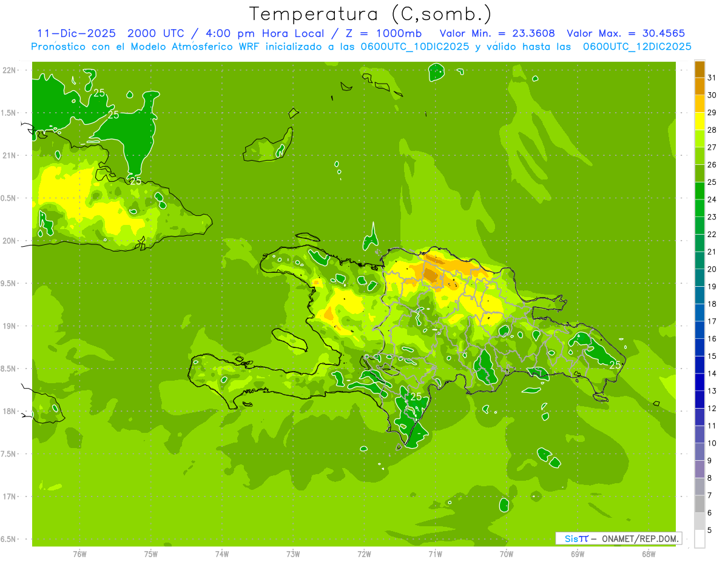Click the "69W" longitude axis label
This screenshot has height=562, width=728.
(x=578, y=554)
